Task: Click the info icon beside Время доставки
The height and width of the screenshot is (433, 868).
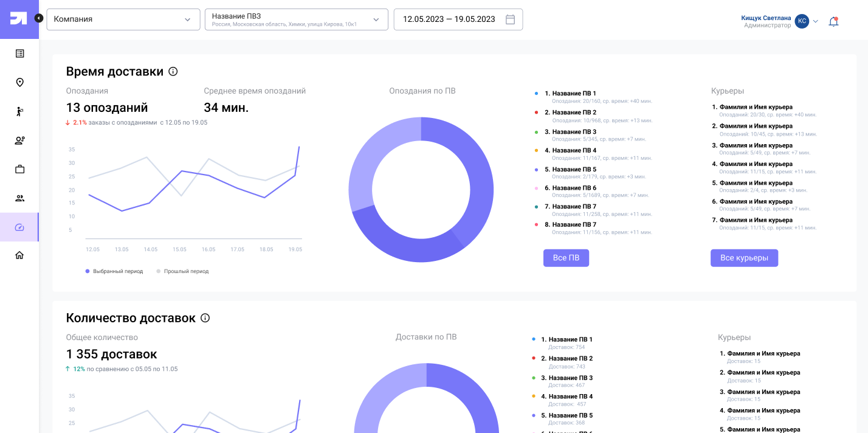Action: point(173,72)
